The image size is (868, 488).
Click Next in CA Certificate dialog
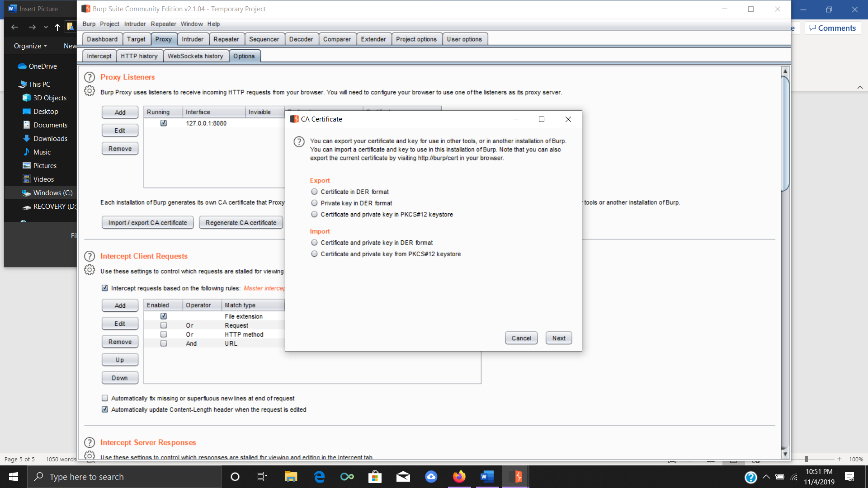(559, 338)
